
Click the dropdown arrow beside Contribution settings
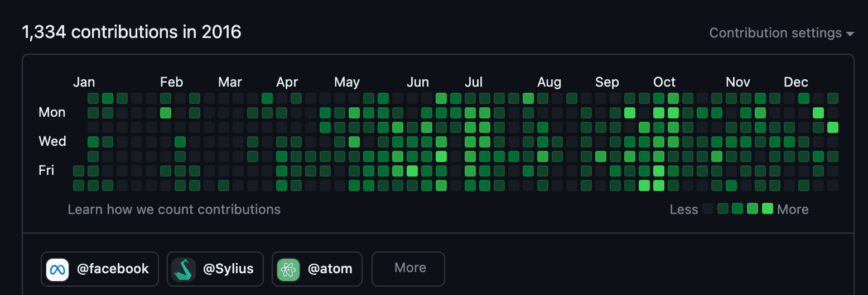[850, 34]
